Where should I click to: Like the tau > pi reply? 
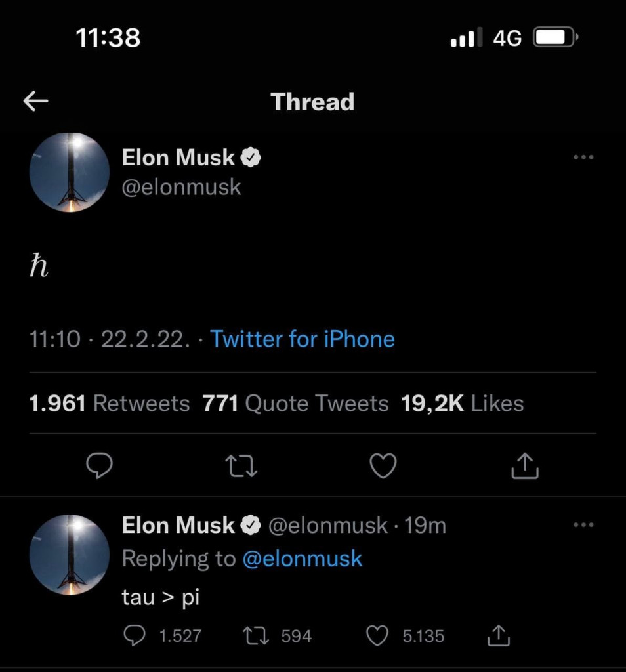377,635
